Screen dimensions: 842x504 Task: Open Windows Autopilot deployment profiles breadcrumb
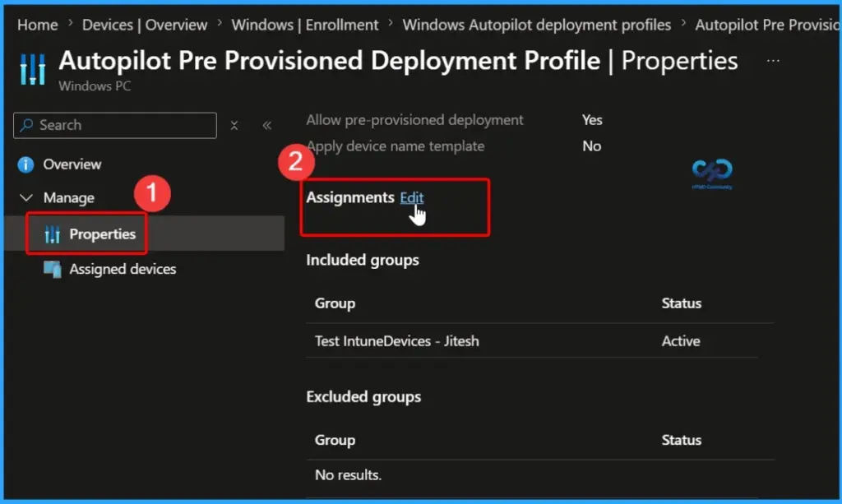coord(536,25)
